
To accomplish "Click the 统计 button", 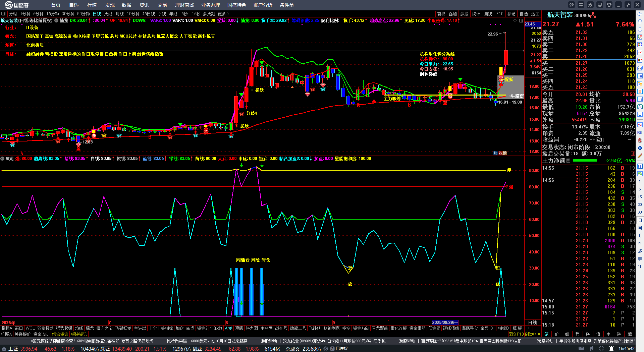I will [476, 14].
